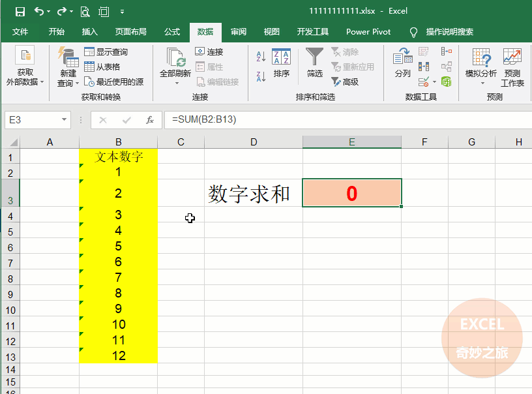Open 获取外部数据 dropdown

(25, 66)
